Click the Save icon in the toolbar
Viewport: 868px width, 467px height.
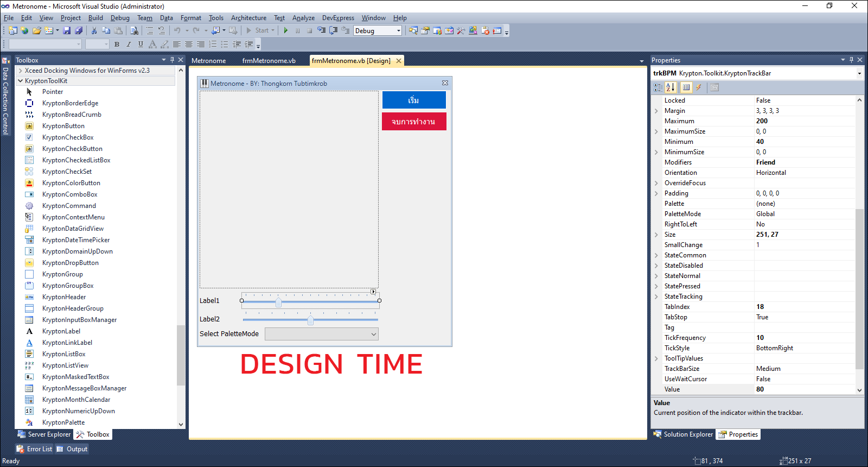67,31
